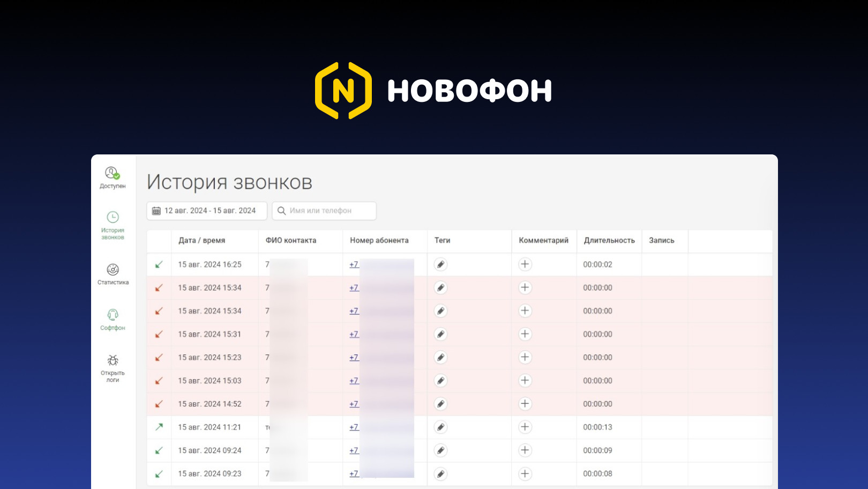
Task: Edit tags for the 15:31 call
Action: click(x=440, y=334)
